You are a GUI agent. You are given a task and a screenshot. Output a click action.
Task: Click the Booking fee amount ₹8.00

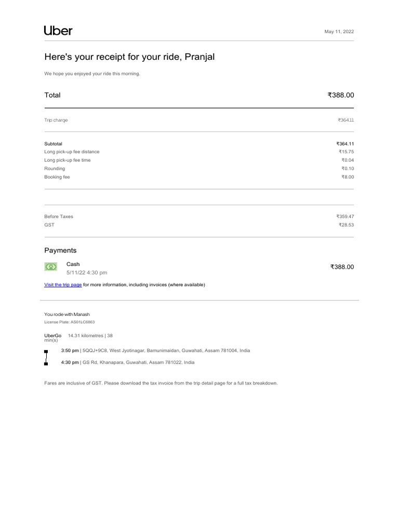point(347,177)
